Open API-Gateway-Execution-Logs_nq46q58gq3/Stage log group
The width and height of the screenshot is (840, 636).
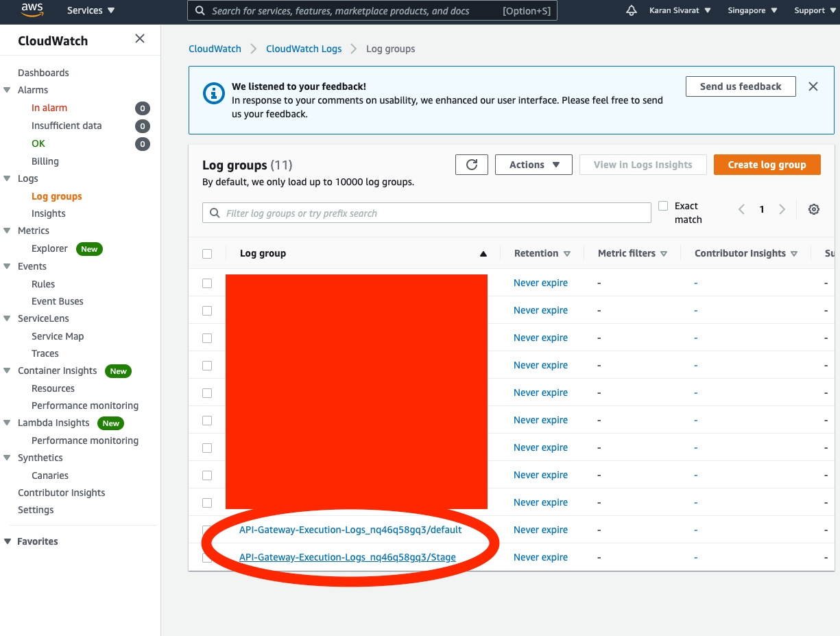(348, 557)
